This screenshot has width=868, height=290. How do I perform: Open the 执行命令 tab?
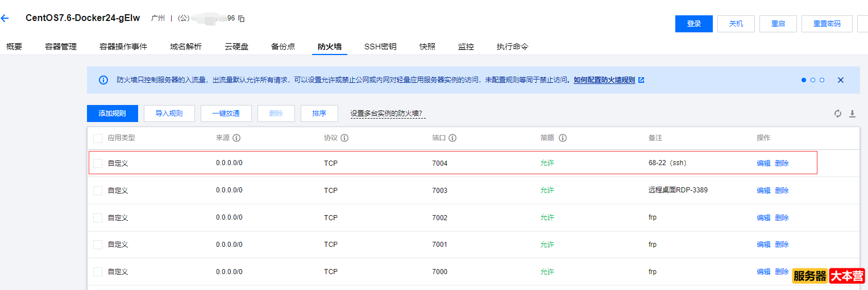(x=513, y=47)
